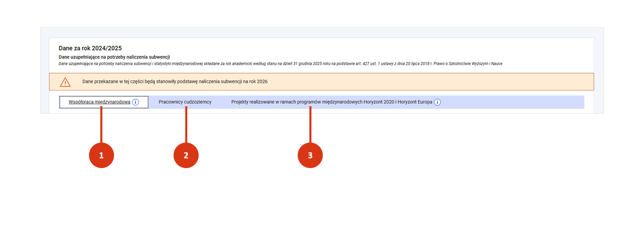Click the red circle marker numbered 2
Image resolution: width=644 pixels, height=235 pixels.
186,155
